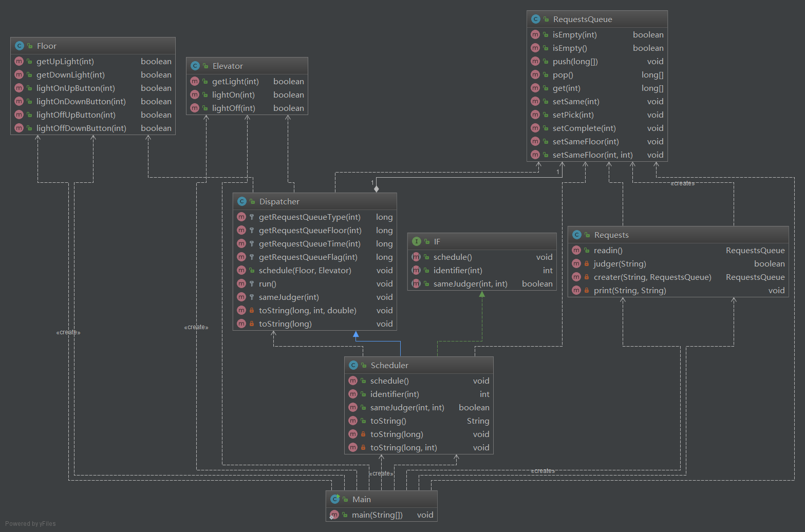Click the Dispatcher class icon
The height and width of the screenshot is (532, 805).
(241, 201)
